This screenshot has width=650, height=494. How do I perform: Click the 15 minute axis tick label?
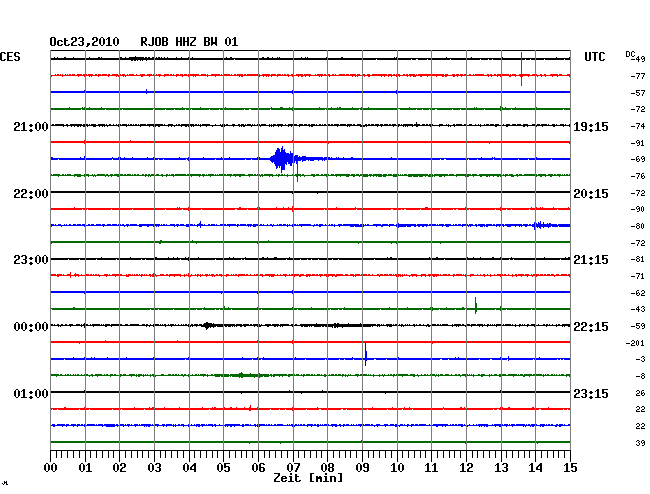[x=570, y=468]
